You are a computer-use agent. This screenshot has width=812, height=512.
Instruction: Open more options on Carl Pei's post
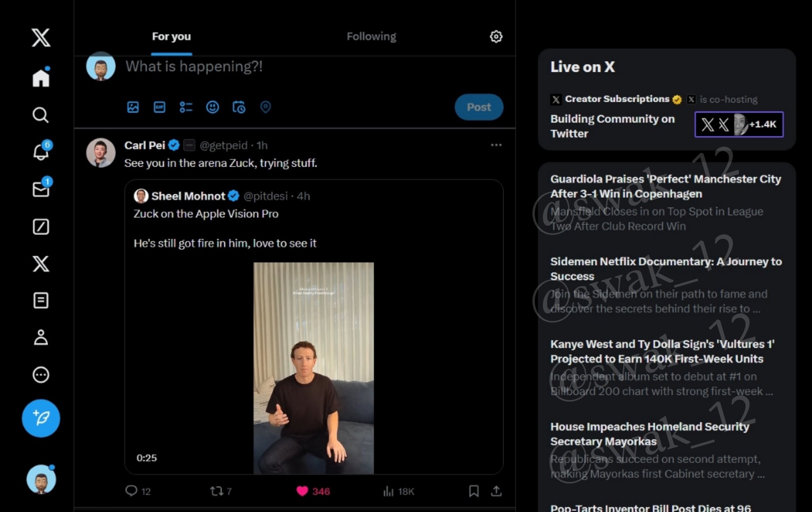[x=496, y=145]
